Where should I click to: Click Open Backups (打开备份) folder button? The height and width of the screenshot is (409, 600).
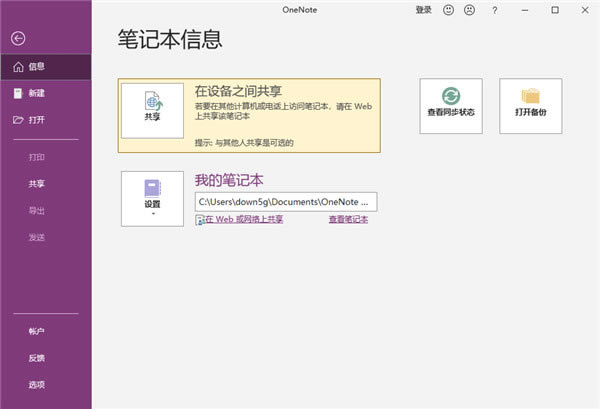(x=530, y=105)
